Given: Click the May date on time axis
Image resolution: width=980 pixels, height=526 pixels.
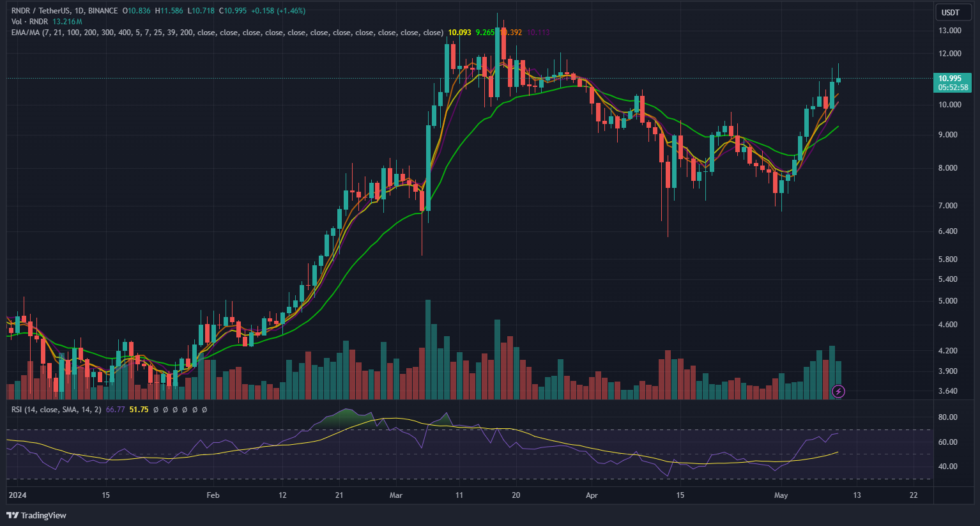Looking at the screenshot, I should coord(781,495).
